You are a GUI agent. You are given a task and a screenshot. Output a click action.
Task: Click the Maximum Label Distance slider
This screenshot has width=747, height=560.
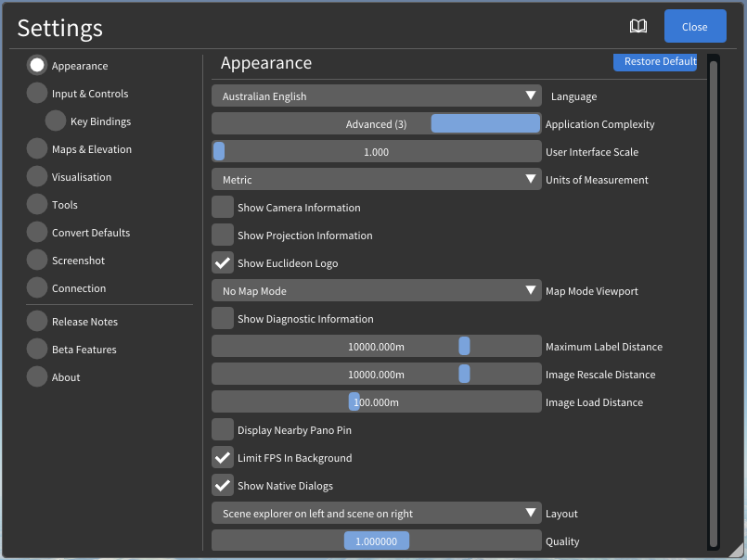tap(376, 347)
